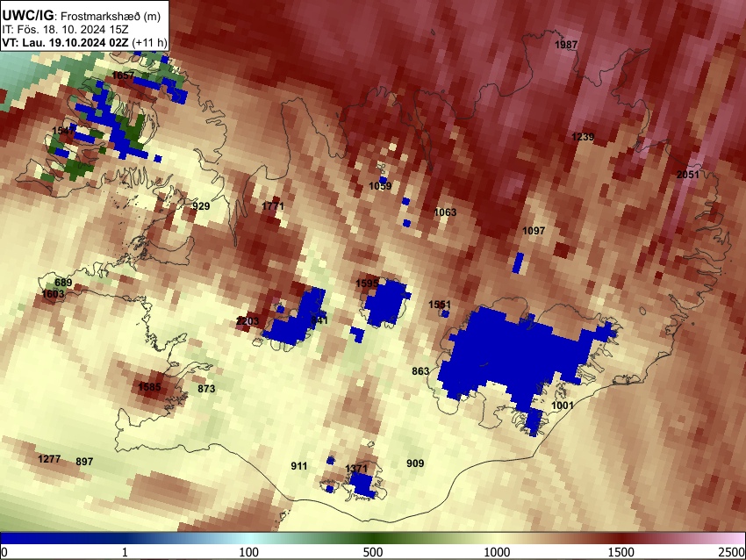Click the legend tick label 100
Screen dimensions: 746x560
pos(249,552)
